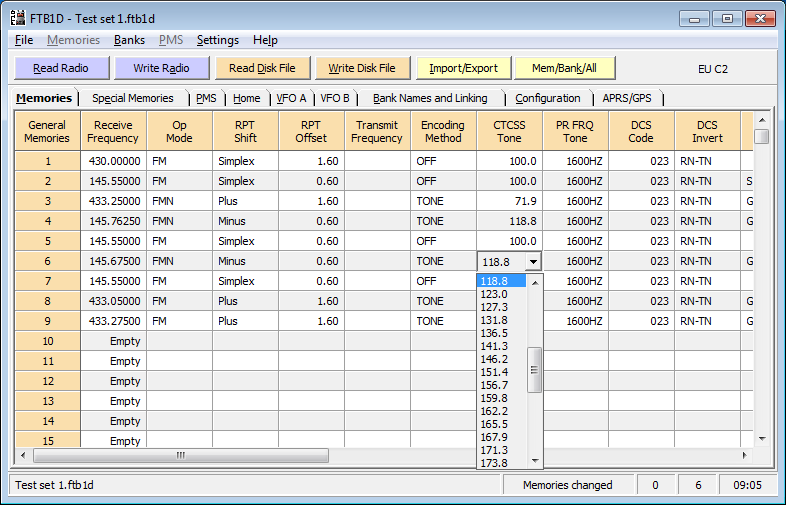
Task: Open the Bank Names and Linking tab
Action: [430, 98]
